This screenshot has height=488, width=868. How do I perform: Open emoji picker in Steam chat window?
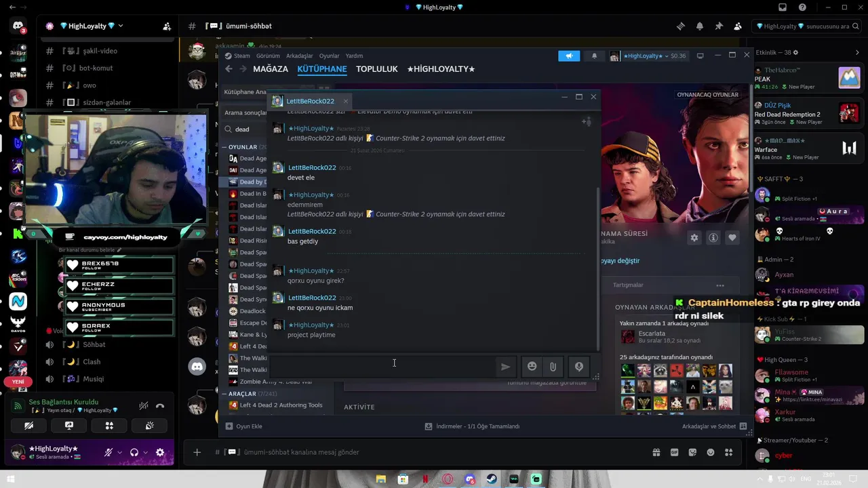point(532,367)
